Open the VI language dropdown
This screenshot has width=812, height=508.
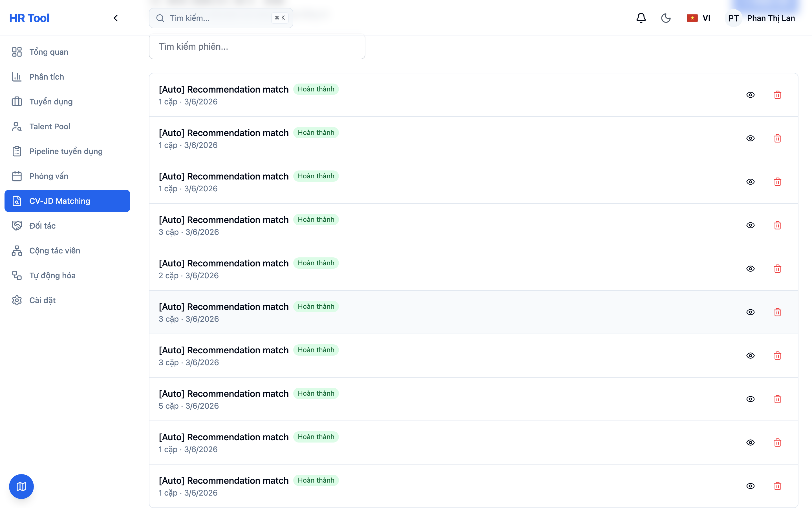(x=699, y=18)
